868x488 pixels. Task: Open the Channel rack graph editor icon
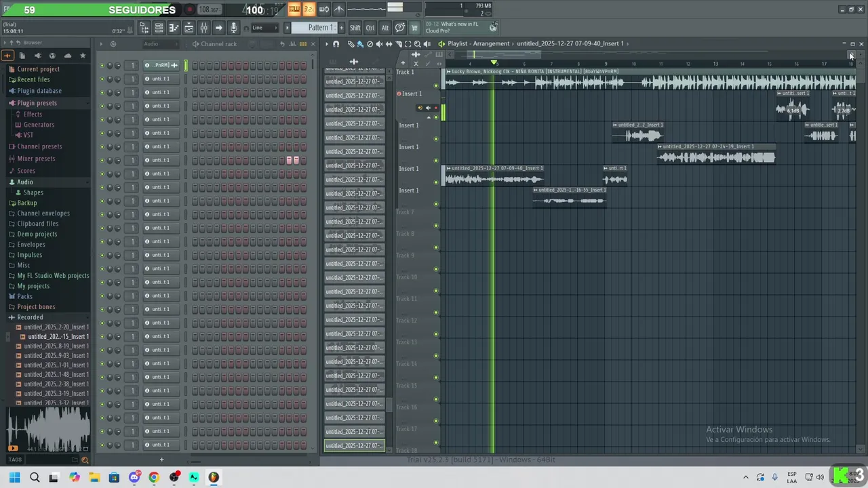293,44
